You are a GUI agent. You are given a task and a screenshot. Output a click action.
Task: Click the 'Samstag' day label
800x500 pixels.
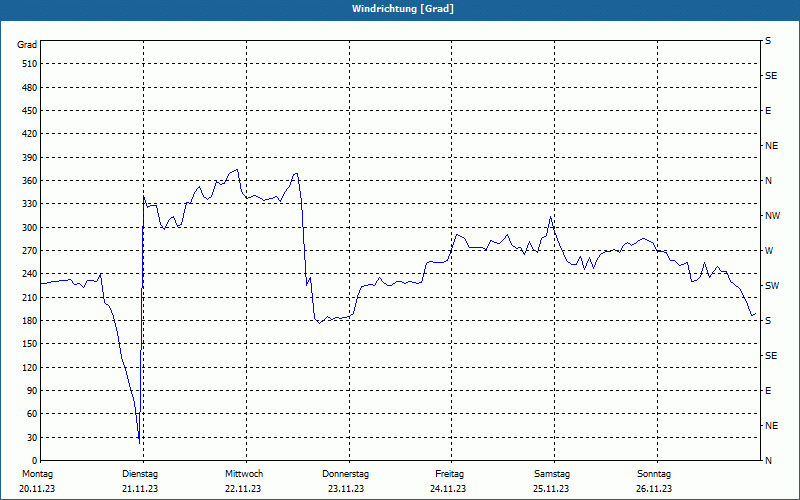coord(552,474)
